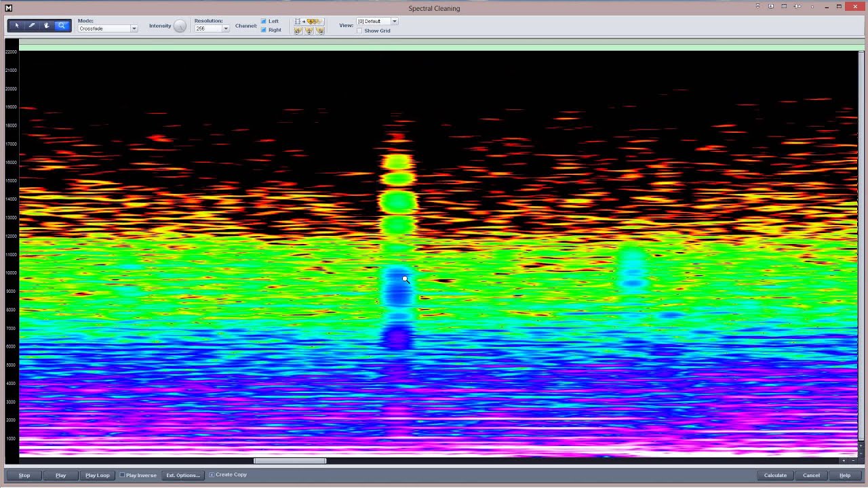Click the first head icon in lower row
The width and height of the screenshot is (868, 488).
pyautogui.click(x=298, y=30)
